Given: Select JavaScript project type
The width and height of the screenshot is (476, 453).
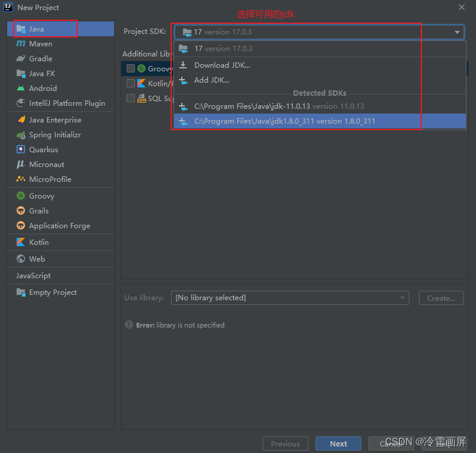Looking at the screenshot, I should [x=61, y=276].
